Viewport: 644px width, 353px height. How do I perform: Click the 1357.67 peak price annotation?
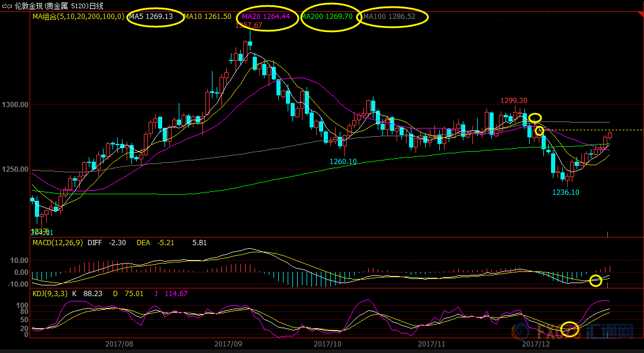[249, 25]
